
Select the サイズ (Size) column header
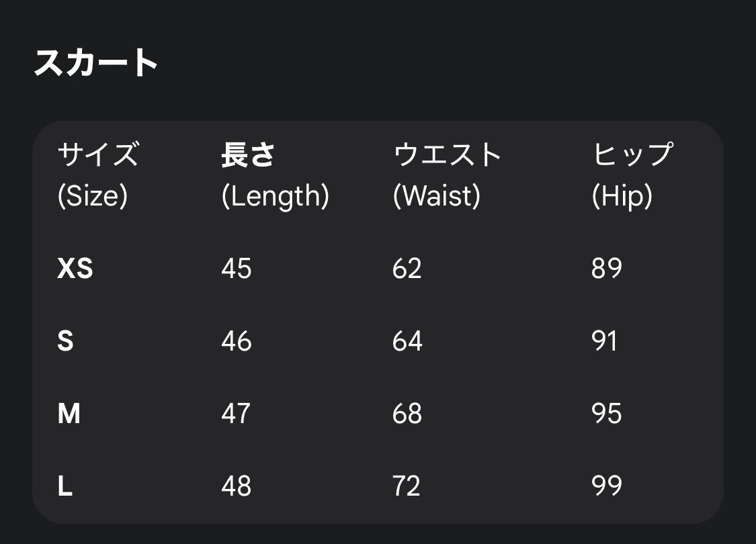pos(97,175)
